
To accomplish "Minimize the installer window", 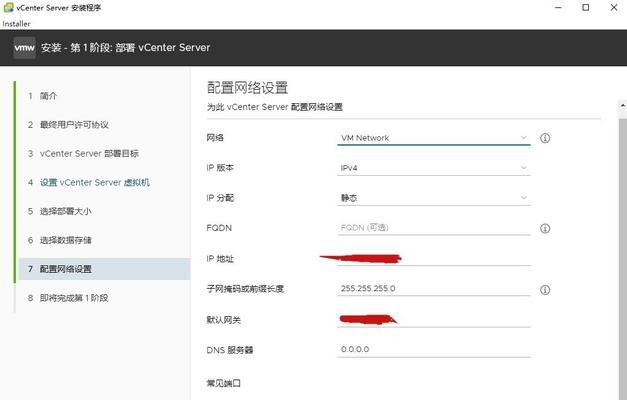I will point(559,7).
